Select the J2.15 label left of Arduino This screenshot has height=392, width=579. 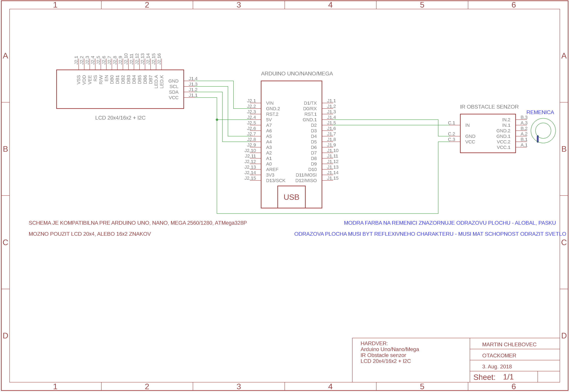250,178
